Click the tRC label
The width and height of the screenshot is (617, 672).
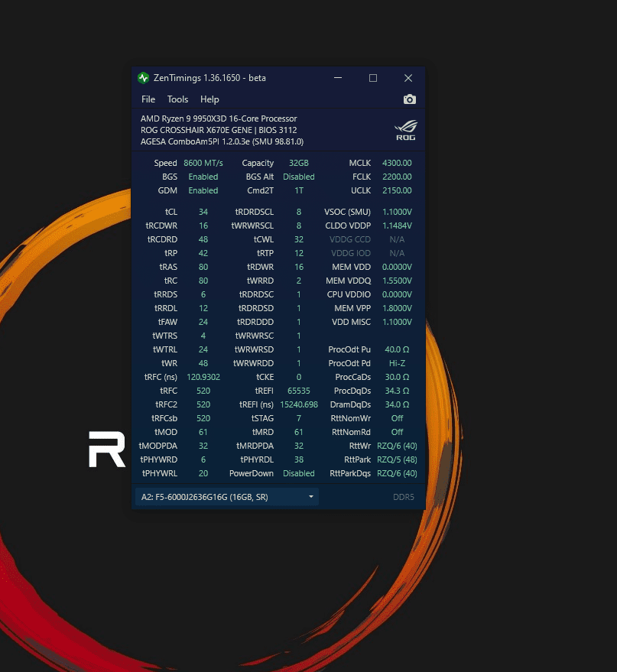point(171,281)
